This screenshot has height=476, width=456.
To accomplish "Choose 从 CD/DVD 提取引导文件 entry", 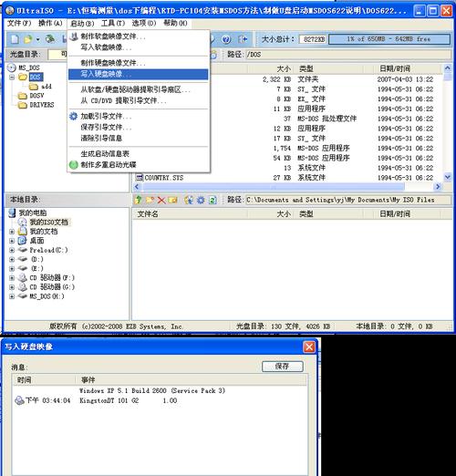I will (139, 100).
